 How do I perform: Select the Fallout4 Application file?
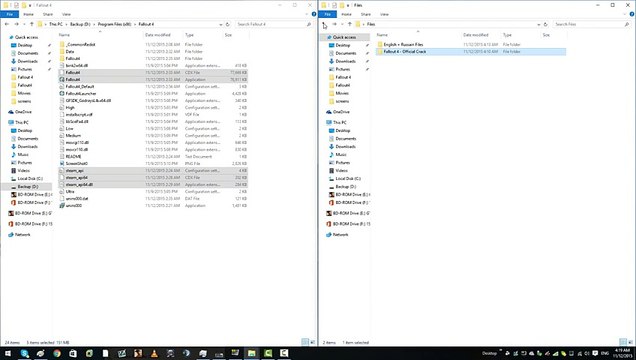click(x=153, y=79)
